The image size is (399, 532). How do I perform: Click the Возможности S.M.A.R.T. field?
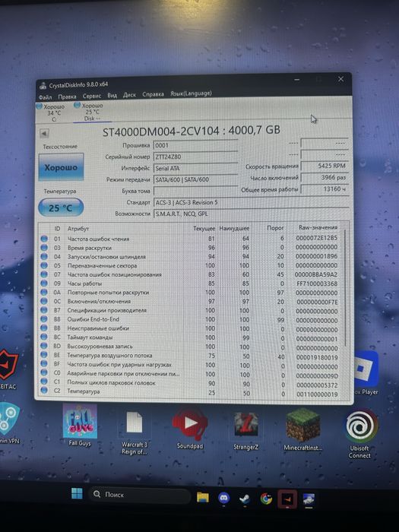(251, 214)
